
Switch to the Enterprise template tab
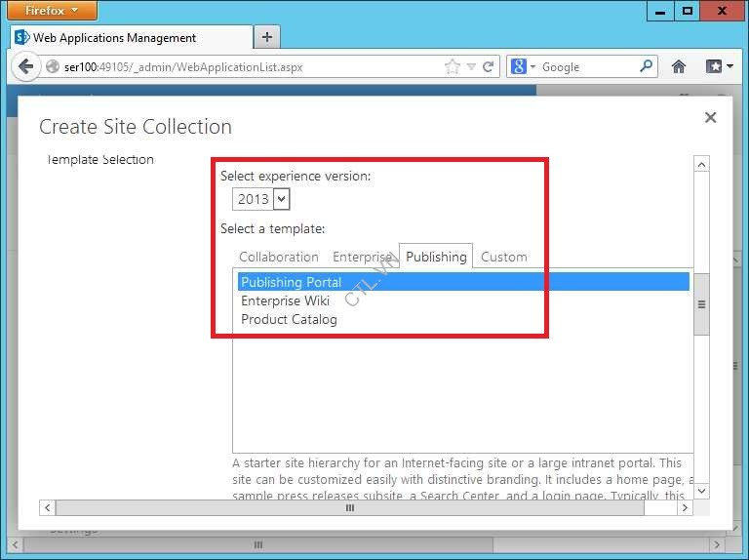[x=362, y=257]
